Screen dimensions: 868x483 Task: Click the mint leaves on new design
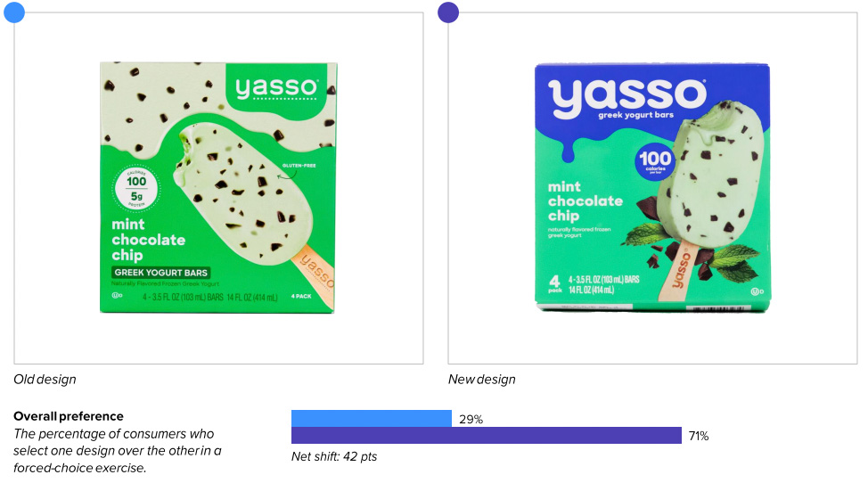tap(736, 263)
